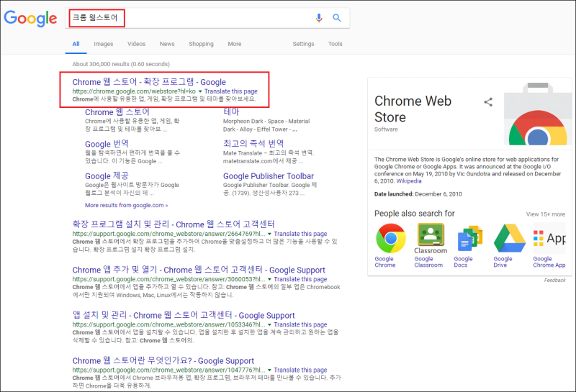Open 앱 설치 및 관리 result
This screenshot has height=392, width=576.
[184, 315]
